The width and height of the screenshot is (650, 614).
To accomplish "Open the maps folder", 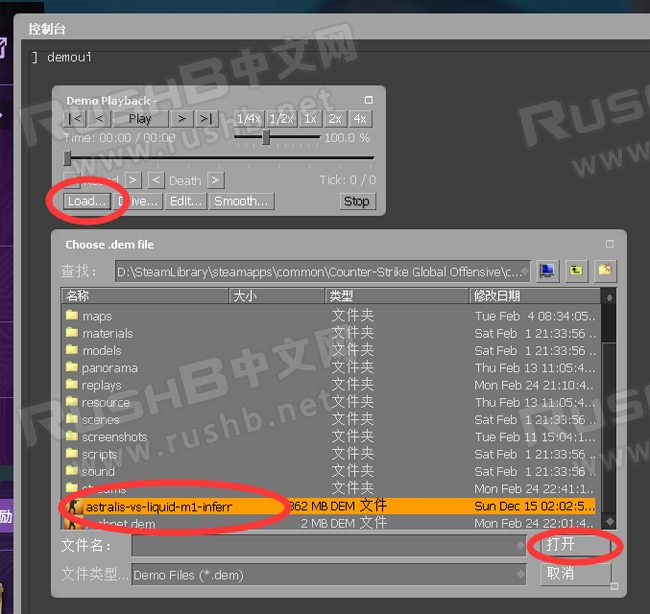I will pyautogui.click(x=97, y=316).
